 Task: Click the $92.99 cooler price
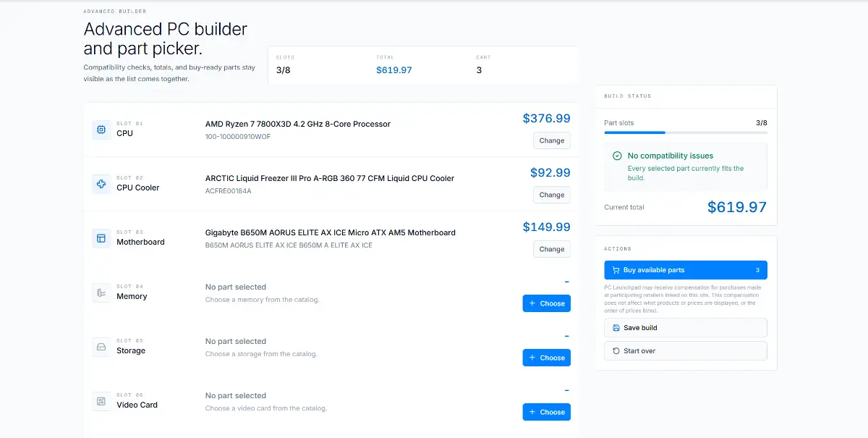550,173
